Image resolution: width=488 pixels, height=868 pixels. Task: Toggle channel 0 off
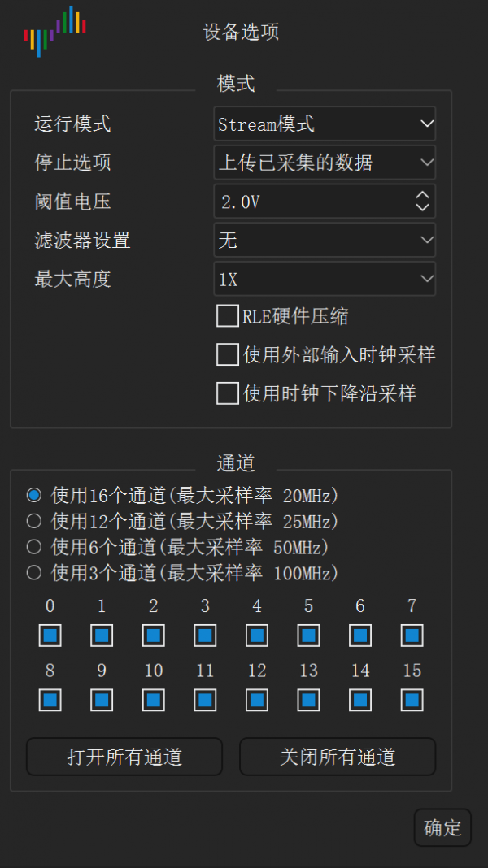(50, 635)
